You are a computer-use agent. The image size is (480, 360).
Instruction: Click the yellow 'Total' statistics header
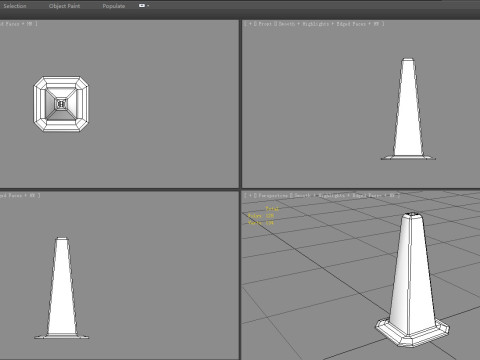(x=272, y=209)
